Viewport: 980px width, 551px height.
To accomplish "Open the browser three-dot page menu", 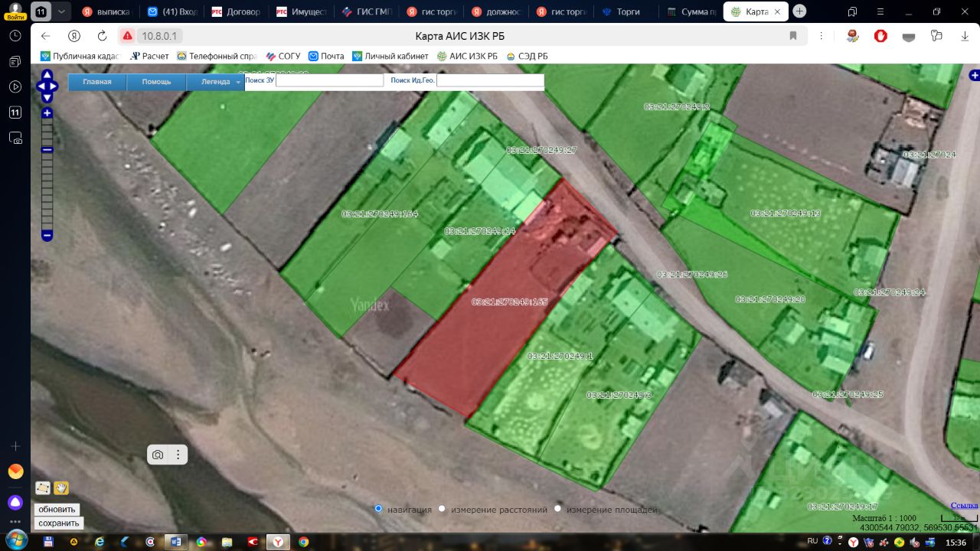I will click(822, 36).
